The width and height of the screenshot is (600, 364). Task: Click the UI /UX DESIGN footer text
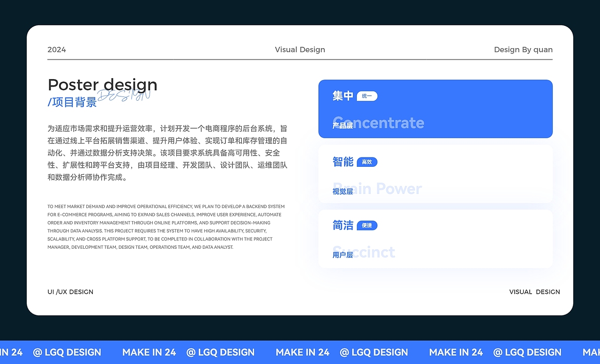pos(70,292)
